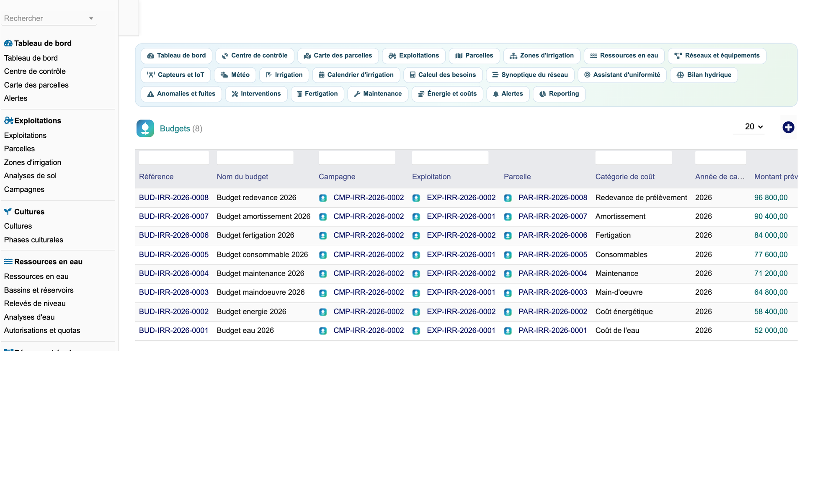Click the amount 96 800,00
Image resolution: width=815 pixels, height=504 pixels.
pyautogui.click(x=771, y=198)
